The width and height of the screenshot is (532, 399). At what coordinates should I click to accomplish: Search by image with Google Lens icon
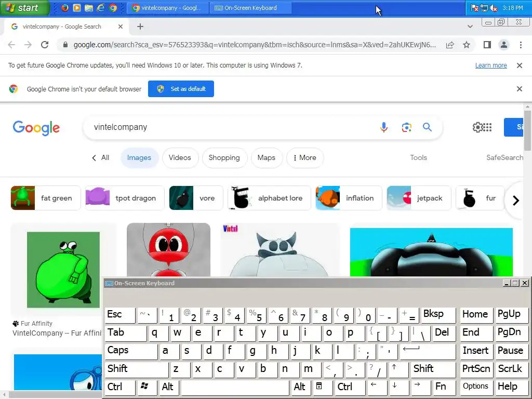(406, 127)
